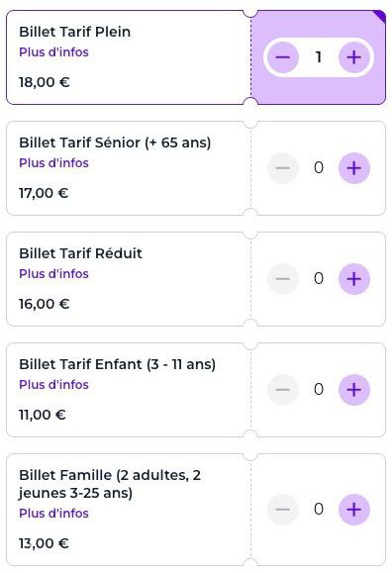Add one Billet Tarif Sénior ticket
This screenshot has height=573, width=392.
pyautogui.click(x=354, y=168)
